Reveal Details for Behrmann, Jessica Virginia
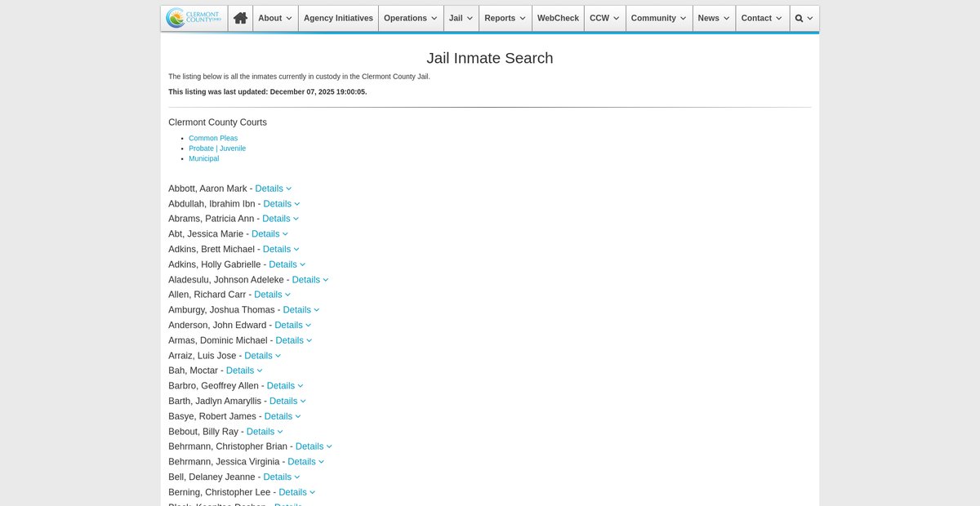The height and width of the screenshot is (506, 980). 305,462
